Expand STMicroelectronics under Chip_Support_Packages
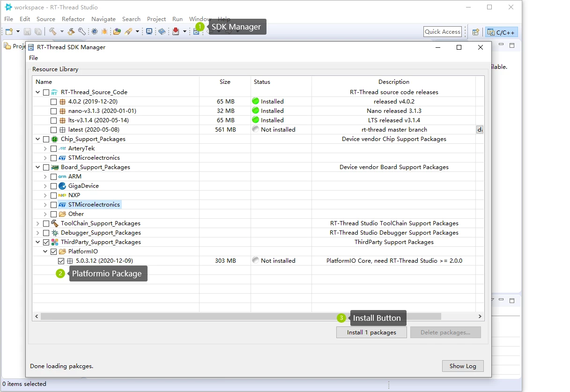 pos(45,158)
